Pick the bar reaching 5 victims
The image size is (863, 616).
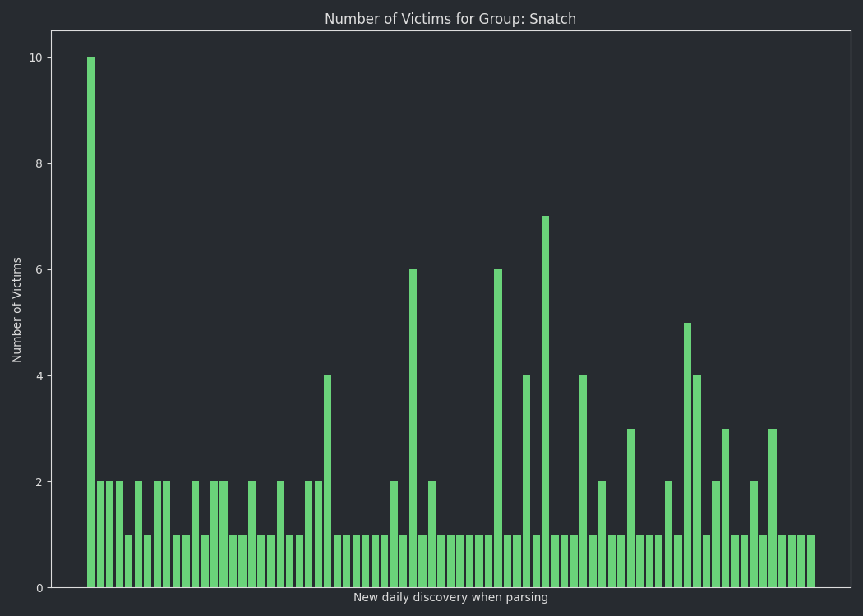[687, 455]
